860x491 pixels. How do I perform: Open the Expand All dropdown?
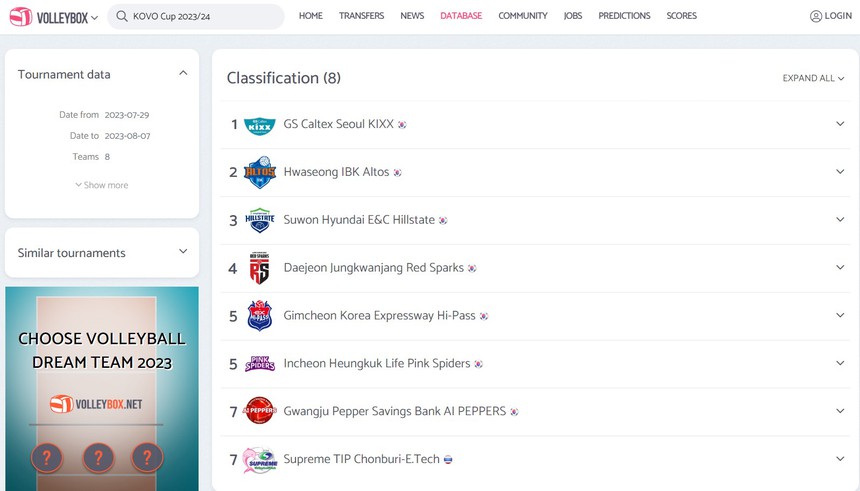click(x=813, y=78)
